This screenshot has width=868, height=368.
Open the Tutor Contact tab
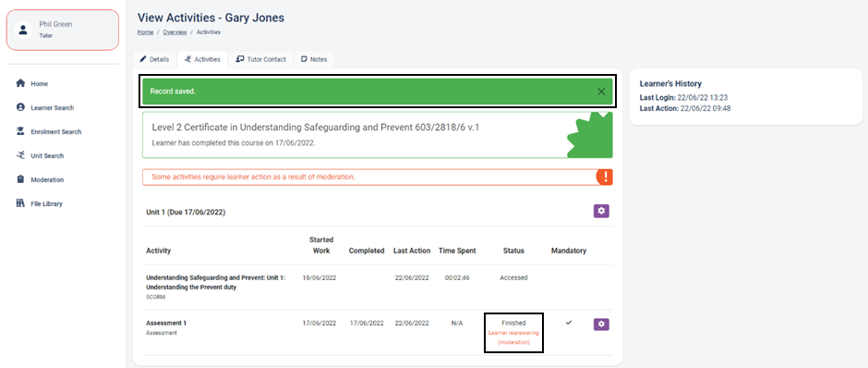pyautogui.click(x=260, y=59)
